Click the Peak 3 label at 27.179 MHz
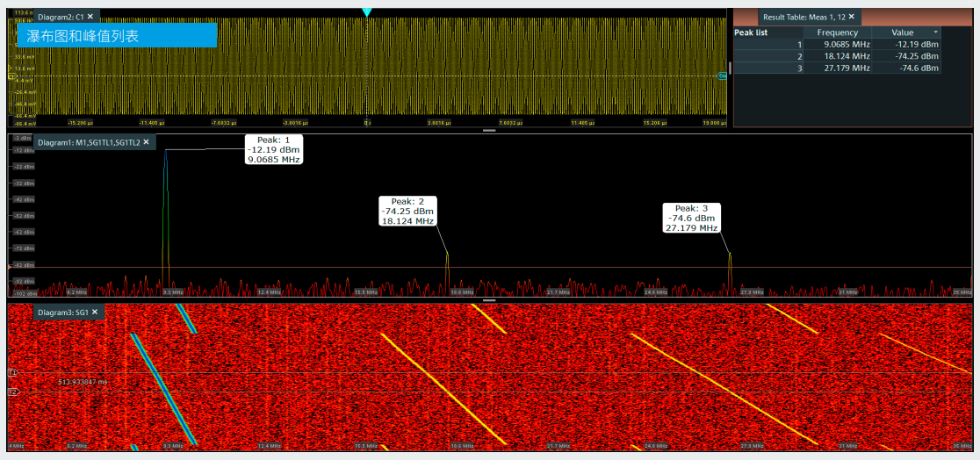Image resolution: width=980 pixels, height=460 pixels. click(691, 218)
